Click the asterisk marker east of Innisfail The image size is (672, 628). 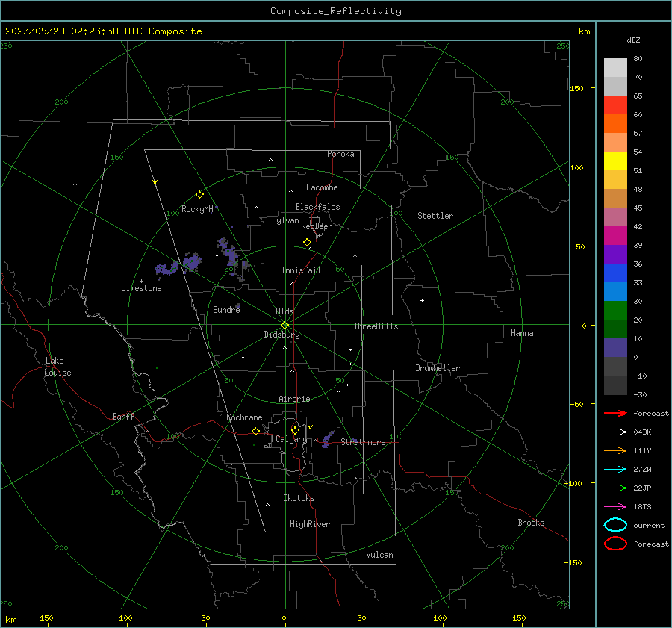pyautogui.click(x=355, y=256)
